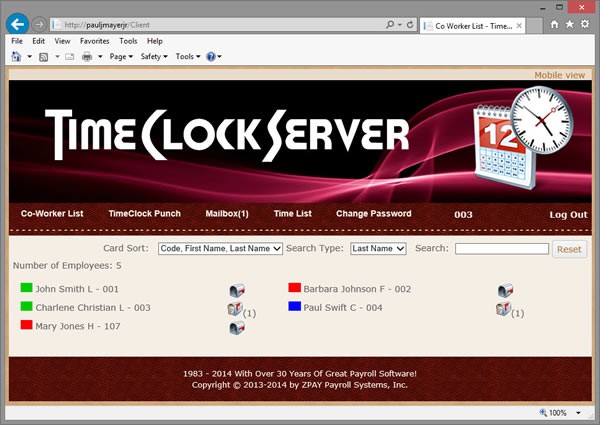Click the Read mail icon in command bar
The height and width of the screenshot is (425, 600).
[69, 57]
